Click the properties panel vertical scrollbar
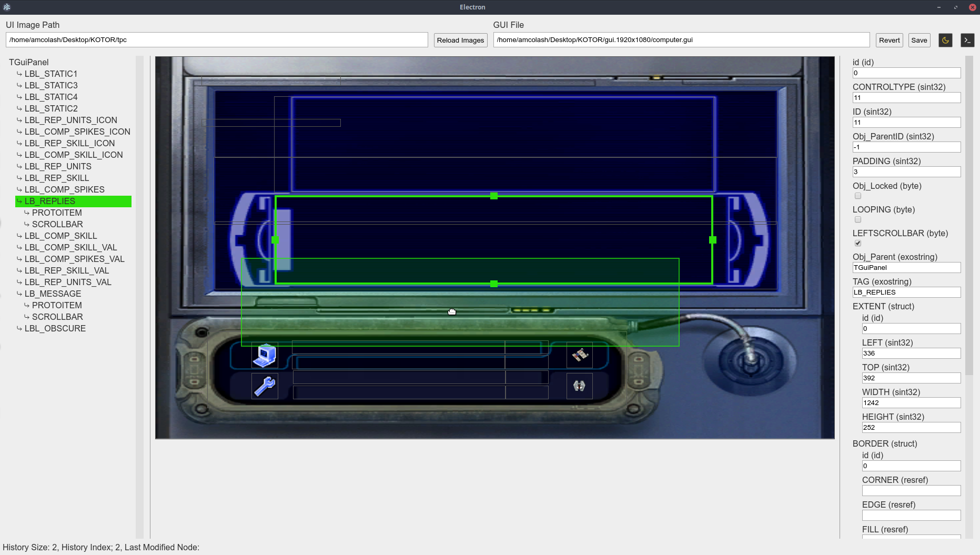The width and height of the screenshot is (980, 555). click(969, 216)
